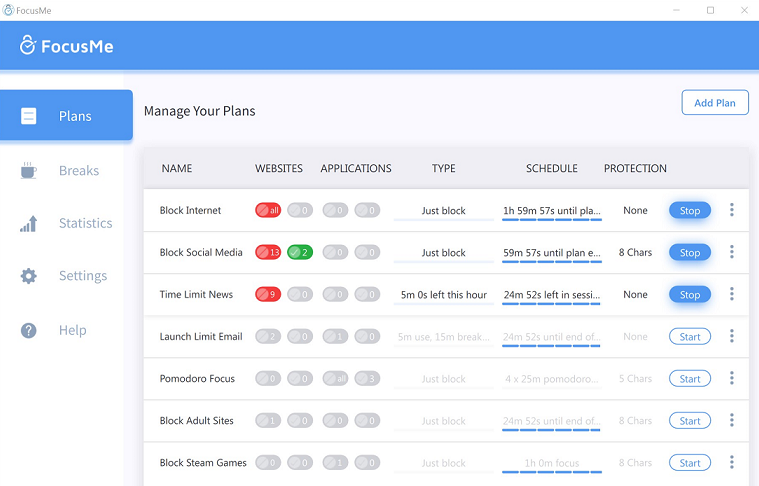Click the Plans document icon in sidebar

[x=29, y=116]
